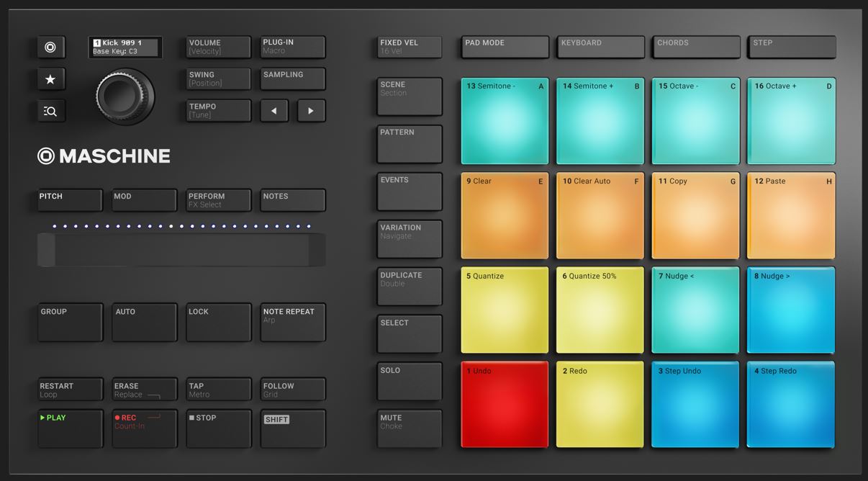Open the SAMPLING button
The width and height of the screenshot is (868, 481).
[x=293, y=79]
